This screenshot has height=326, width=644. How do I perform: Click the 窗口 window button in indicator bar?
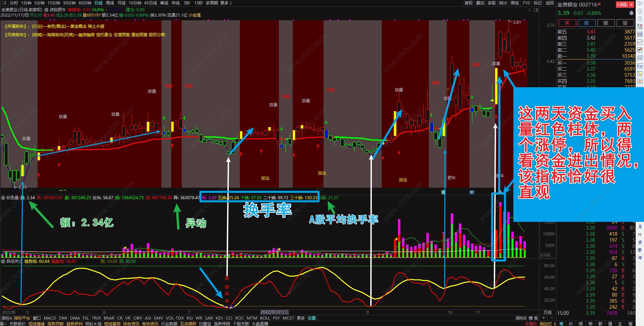point(37,318)
